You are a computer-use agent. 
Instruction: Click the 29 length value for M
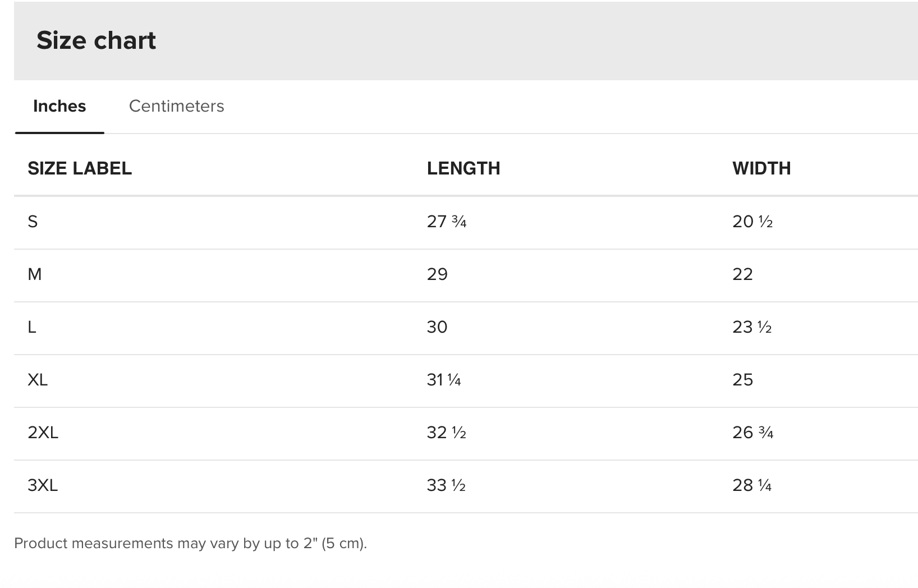click(437, 274)
